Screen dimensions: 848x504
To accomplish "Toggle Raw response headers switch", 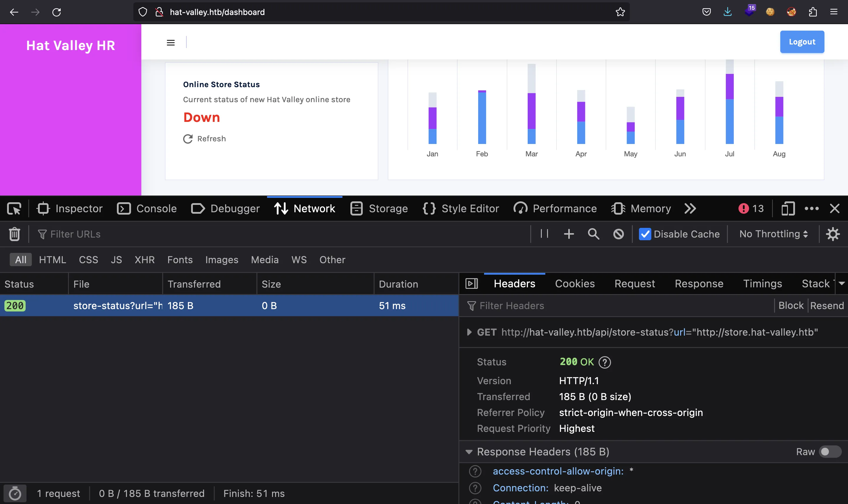I will coord(830,451).
